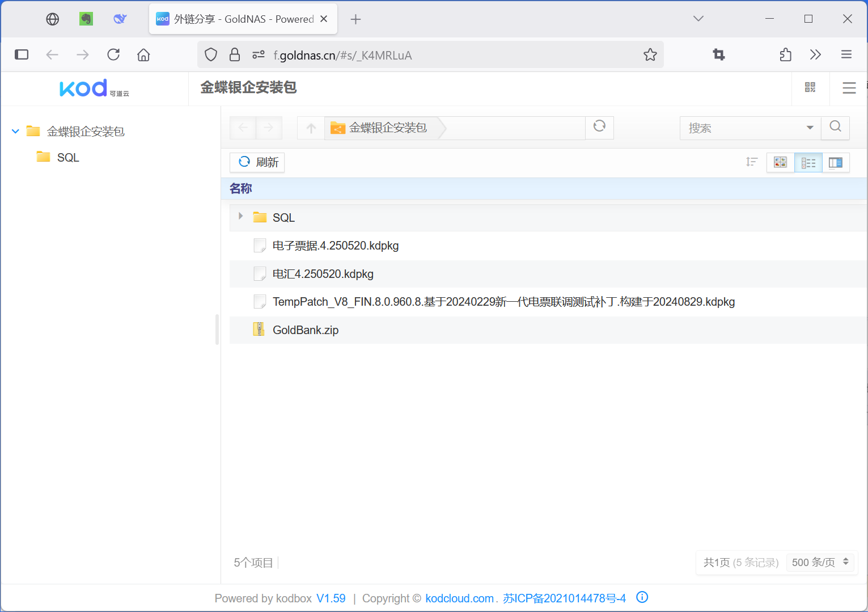This screenshot has height=612, width=868.
Task: Click the 刷新 refresh button
Action: click(x=257, y=162)
